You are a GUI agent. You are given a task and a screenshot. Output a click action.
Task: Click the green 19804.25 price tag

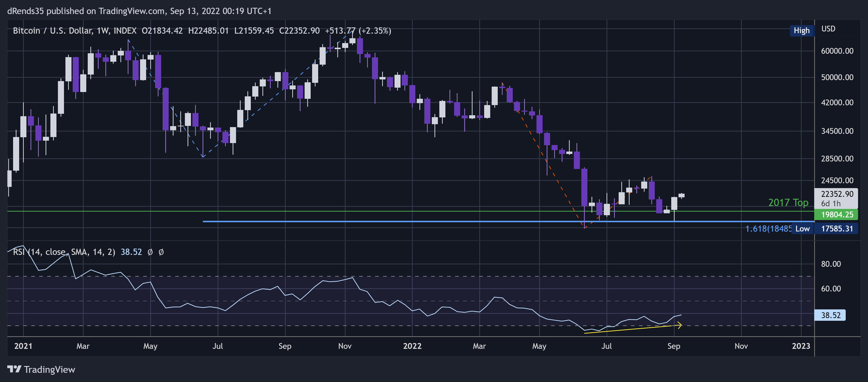836,214
